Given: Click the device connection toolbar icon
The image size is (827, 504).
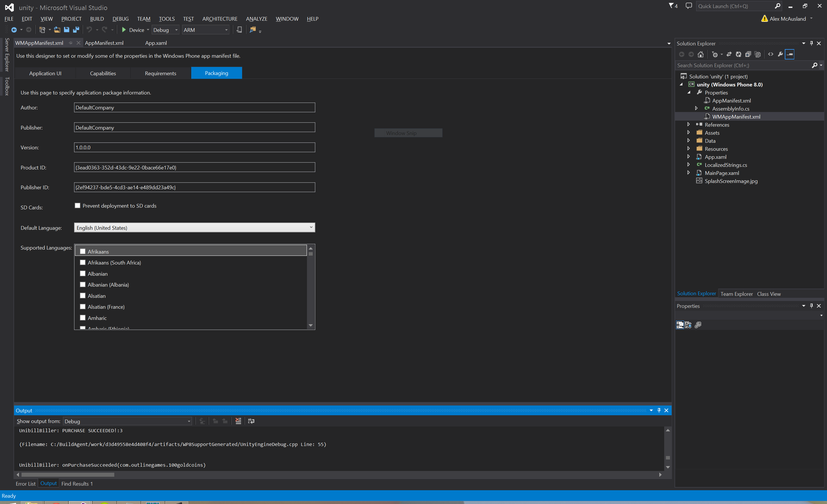Looking at the screenshot, I should pyautogui.click(x=239, y=30).
